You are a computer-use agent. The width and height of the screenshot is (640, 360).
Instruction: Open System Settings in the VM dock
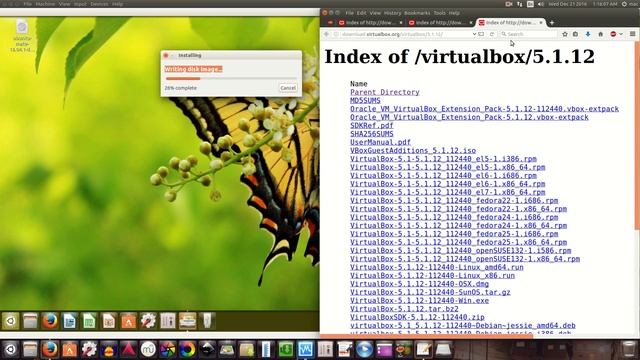[x=148, y=321]
